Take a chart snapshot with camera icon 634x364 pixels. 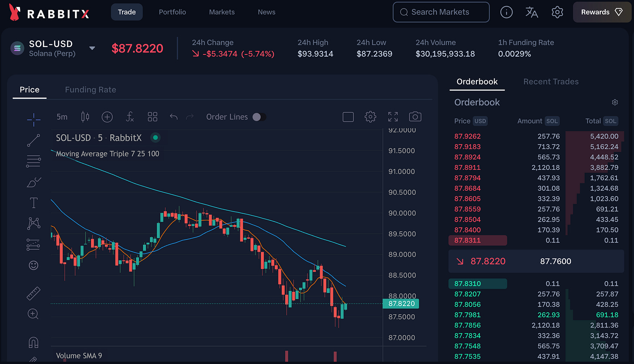click(x=415, y=117)
